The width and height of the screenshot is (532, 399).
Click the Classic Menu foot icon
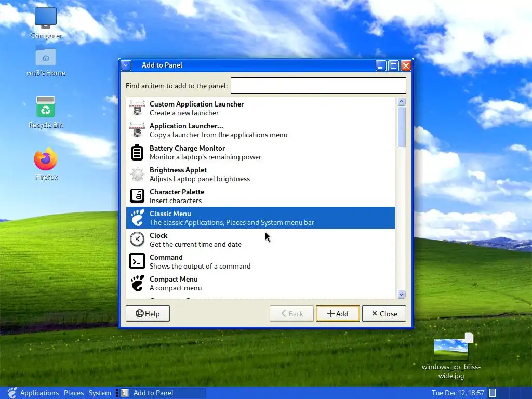(137, 218)
